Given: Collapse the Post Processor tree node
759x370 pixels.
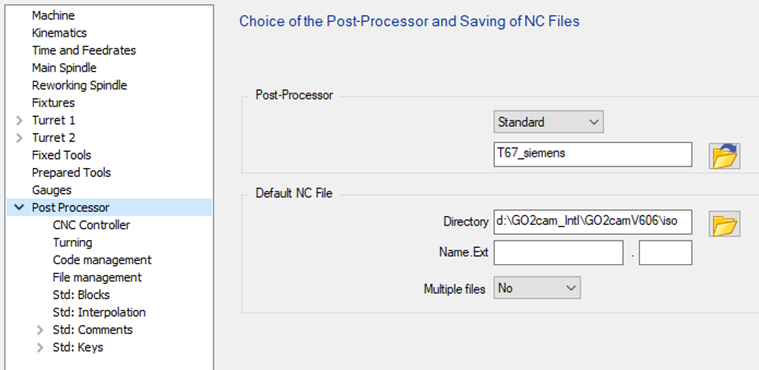Looking at the screenshot, I should tap(19, 207).
